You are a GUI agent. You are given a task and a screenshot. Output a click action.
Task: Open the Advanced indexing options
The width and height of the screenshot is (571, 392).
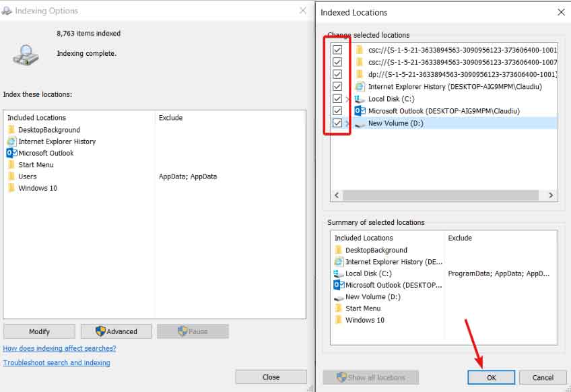(x=116, y=331)
